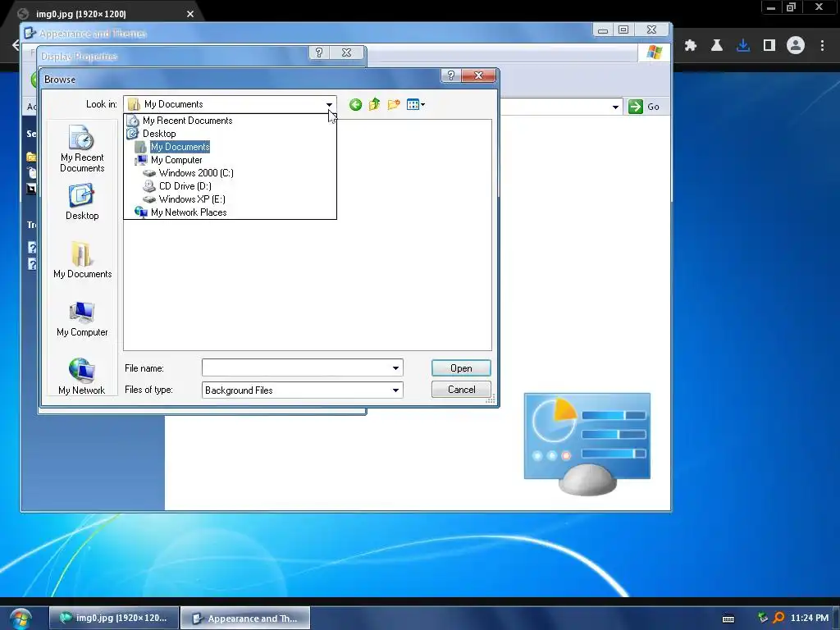Click the Start orb button
The image size is (840, 630).
[x=21, y=619]
